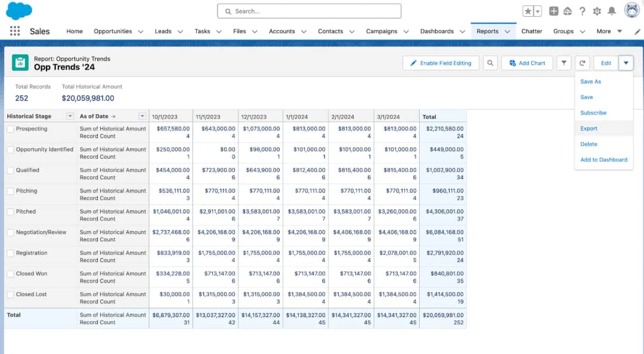Open the Help question mark icon
This screenshot has width=644, height=354.
click(582, 11)
